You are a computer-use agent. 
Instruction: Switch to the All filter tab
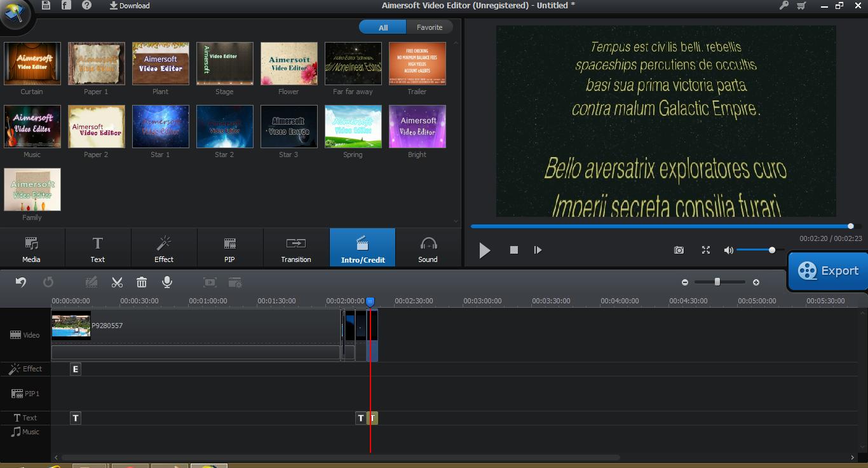pyautogui.click(x=383, y=27)
